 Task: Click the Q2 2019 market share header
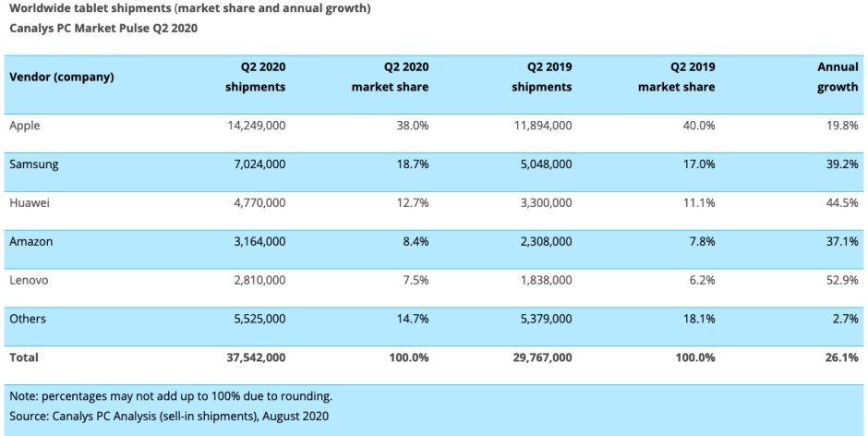point(676,77)
